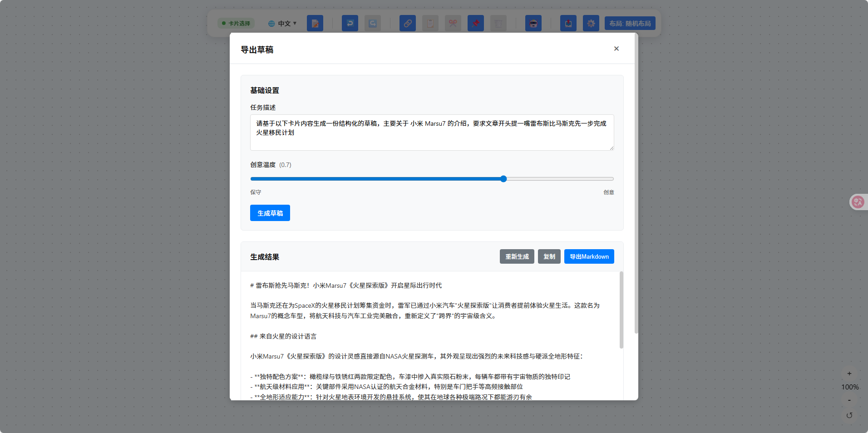This screenshot has width=868, height=433.
Task: Click the '**航天级材料应用**' bullet line
Action: click(386, 387)
